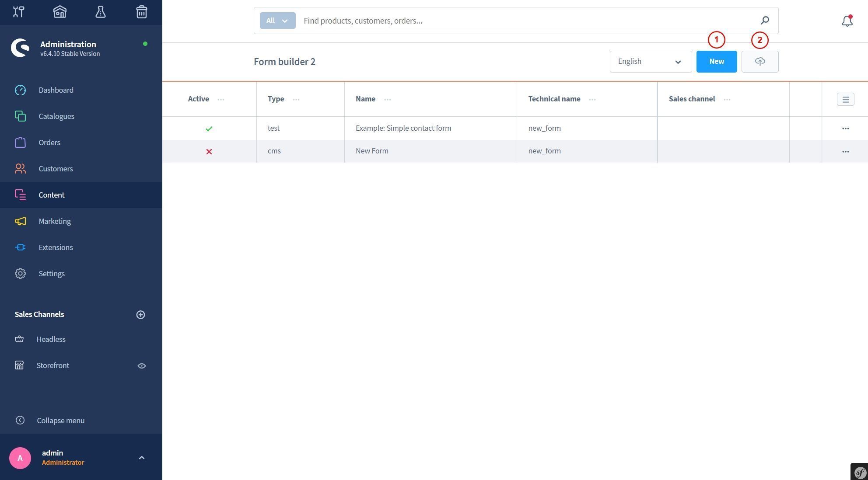868x480 pixels.
Task: Open the Catalogues menu item
Action: tap(56, 116)
